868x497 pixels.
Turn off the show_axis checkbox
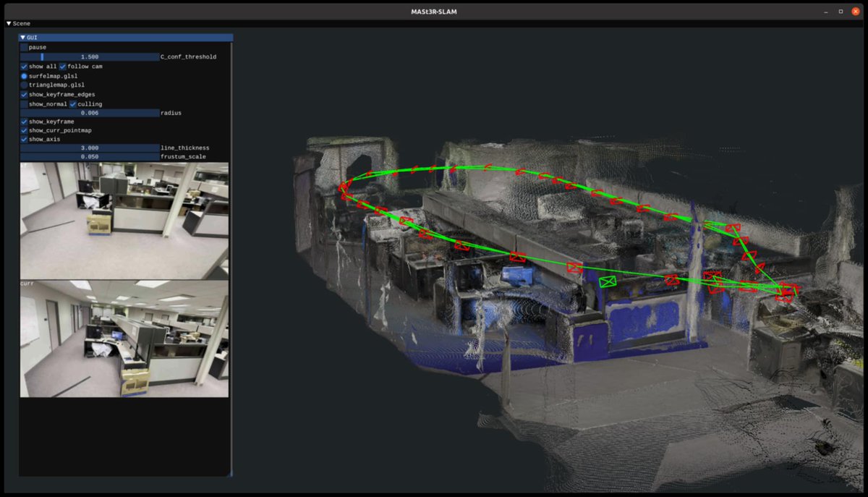(x=24, y=139)
